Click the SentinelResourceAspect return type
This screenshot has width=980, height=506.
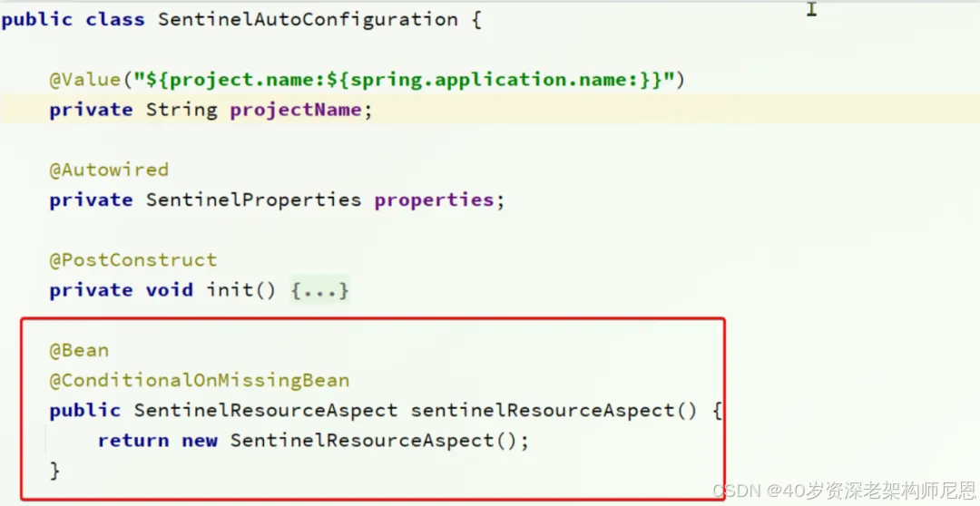coord(266,411)
